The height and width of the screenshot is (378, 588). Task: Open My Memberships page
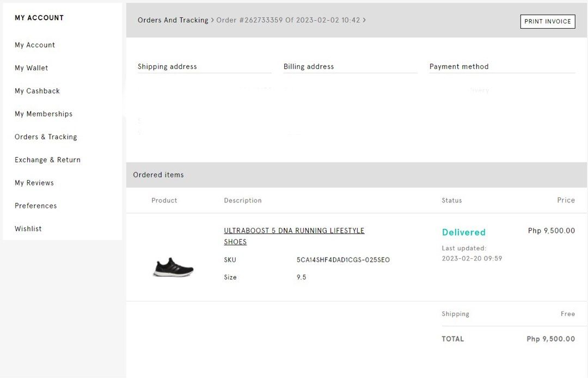coord(44,114)
